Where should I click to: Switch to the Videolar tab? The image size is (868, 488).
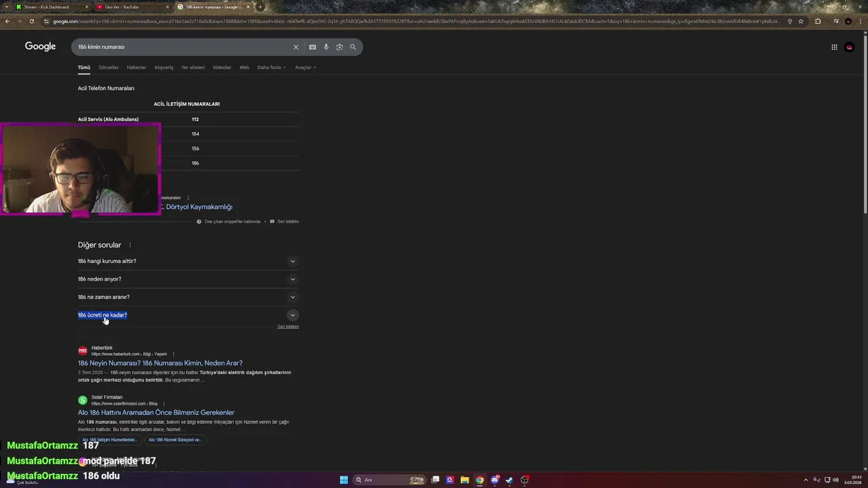click(x=222, y=67)
